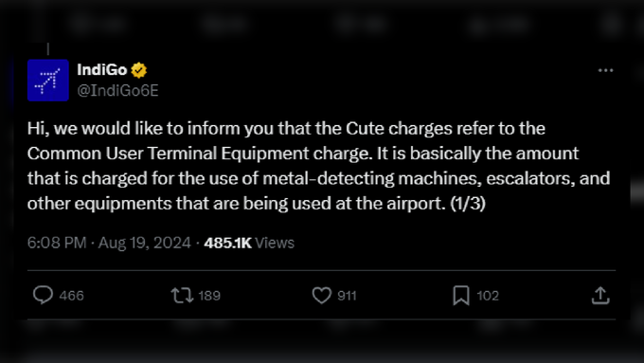Bookmark the tweet using bookmark icon
Viewport: 644px width, 363px height.
[x=461, y=295]
